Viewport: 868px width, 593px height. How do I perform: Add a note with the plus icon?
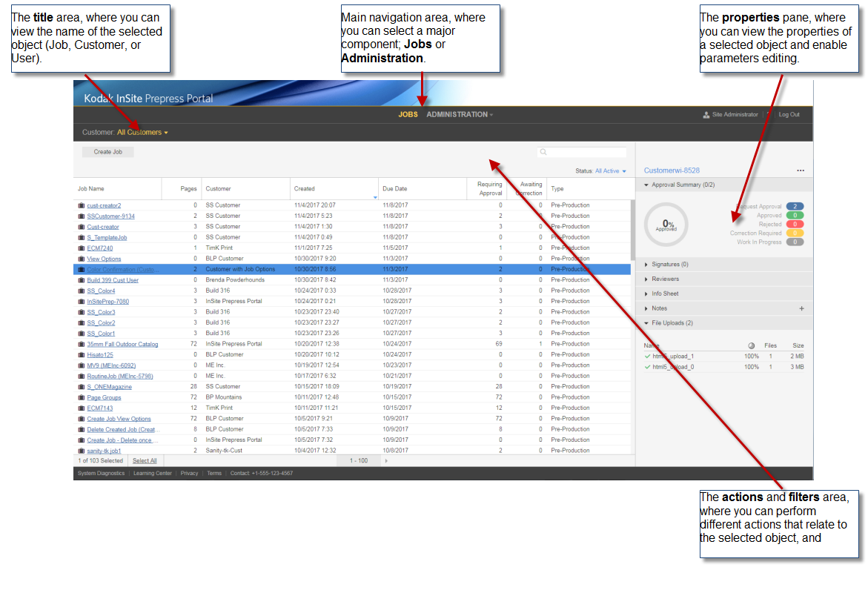[801, 308]
